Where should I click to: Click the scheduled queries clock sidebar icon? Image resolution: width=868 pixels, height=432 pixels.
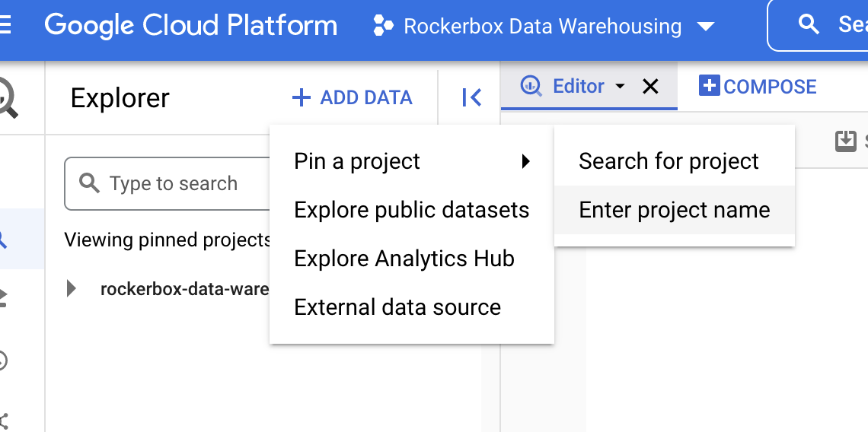(5, 360)
